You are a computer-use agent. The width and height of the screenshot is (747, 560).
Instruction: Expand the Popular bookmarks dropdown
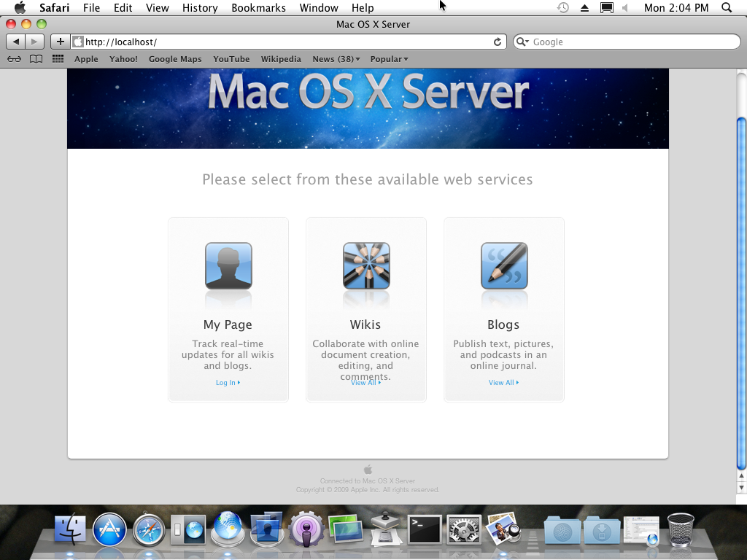[390, 59]
